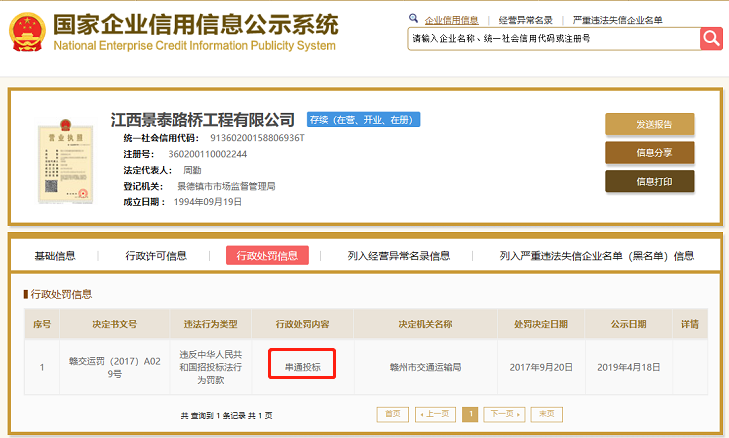Viewport: 729px width, 438px height.
Task: Click the 信息分享 button
Action: pyautogui.click(x=649, y=153)
